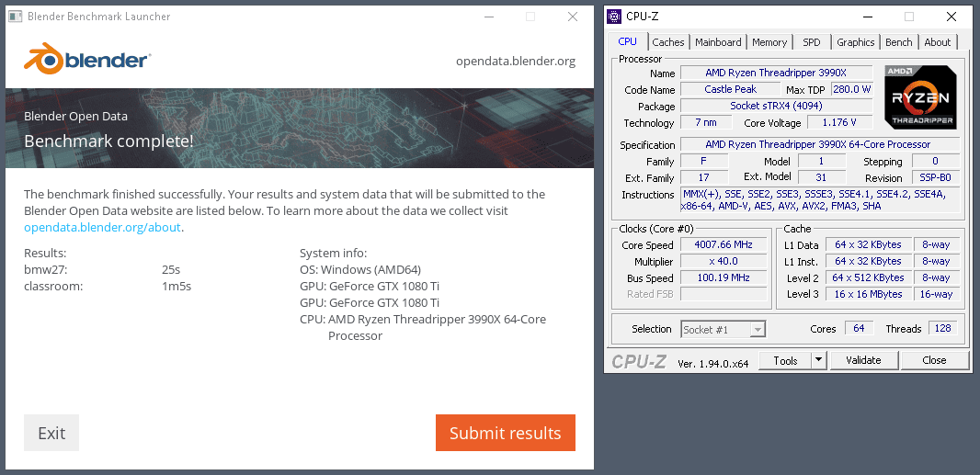Open the opendata.blender.org/about link
The width and height of the screenshot is (980, 475).
pos(102,228)
